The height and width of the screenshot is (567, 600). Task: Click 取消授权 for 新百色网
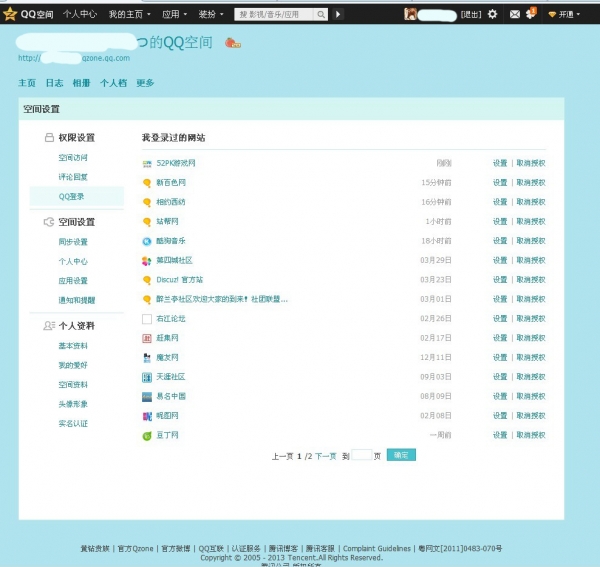click(x=531, y=183)
